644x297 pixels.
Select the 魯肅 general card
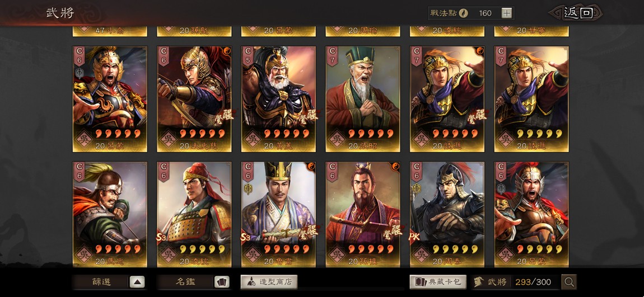(278, 215)
